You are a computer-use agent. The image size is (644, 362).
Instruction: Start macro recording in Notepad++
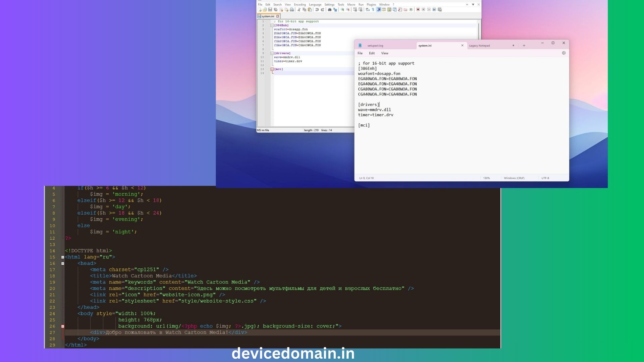418,9
